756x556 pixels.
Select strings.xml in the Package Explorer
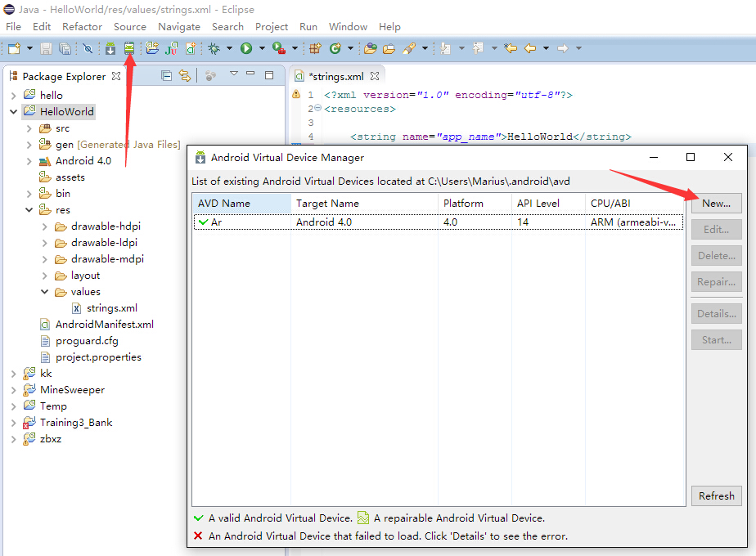click(x=111, y=308)
